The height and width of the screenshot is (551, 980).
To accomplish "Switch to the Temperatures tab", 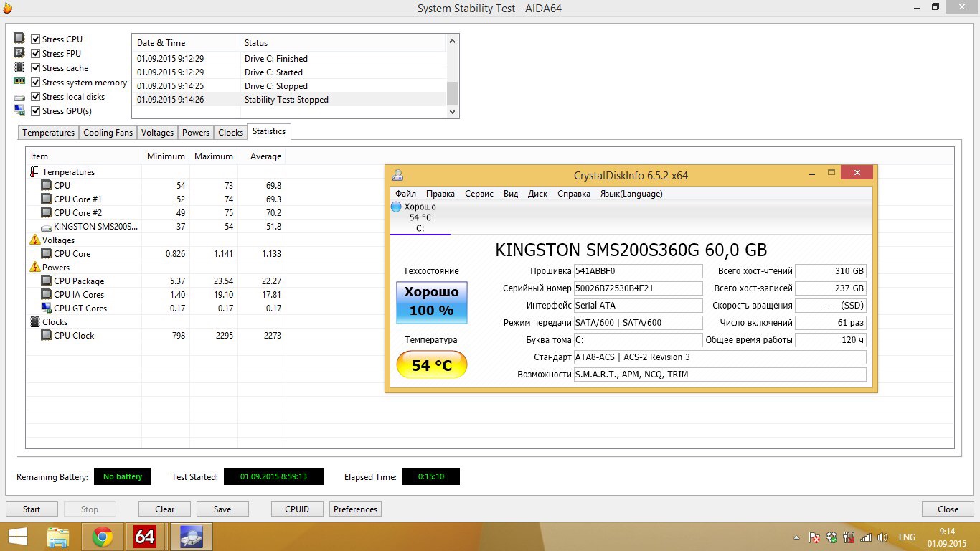I will [x=49, y=133].
